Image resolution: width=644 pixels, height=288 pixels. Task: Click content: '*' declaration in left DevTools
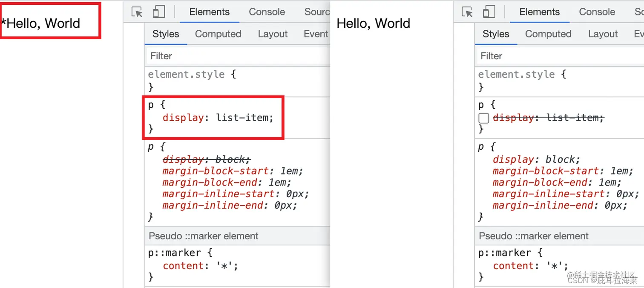tap(200, 266)
